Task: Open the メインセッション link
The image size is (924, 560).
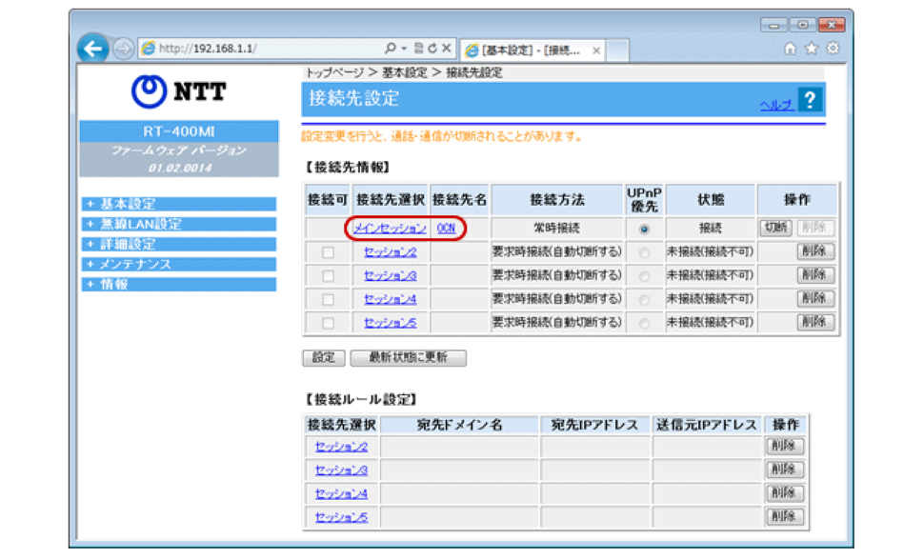Action: point(391,229)
